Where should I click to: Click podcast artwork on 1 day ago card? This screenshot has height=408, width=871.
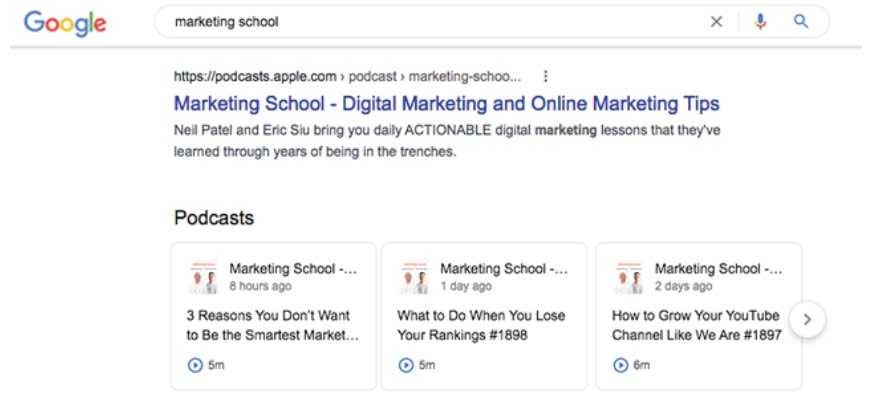[415, 277]
